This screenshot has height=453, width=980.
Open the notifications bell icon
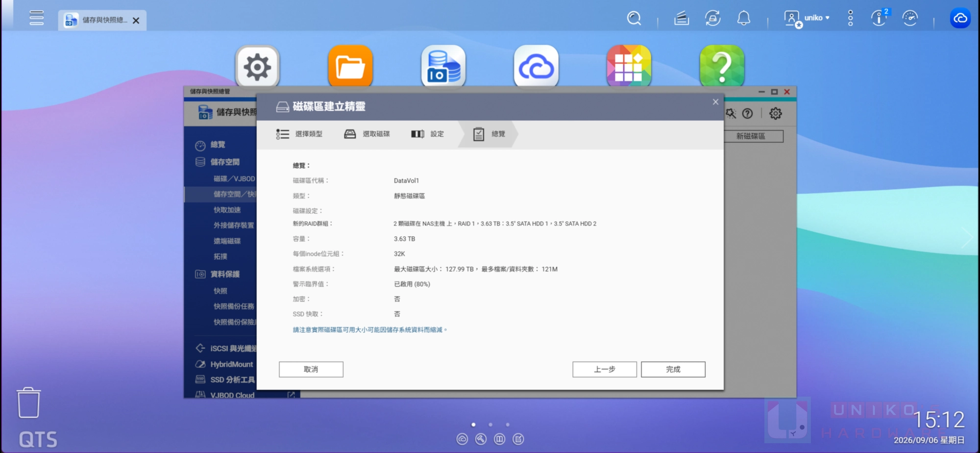pyautogui.click(x=744, y=19)
